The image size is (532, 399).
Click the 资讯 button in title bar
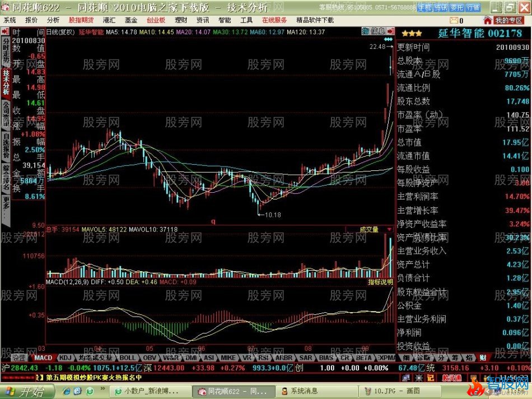coord(441,7)
